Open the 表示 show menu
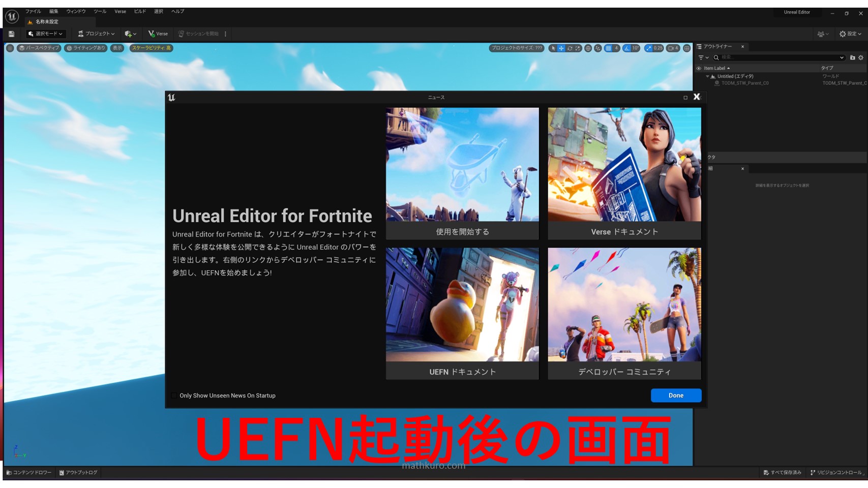The width and height of the screenshot is (868, 488). 117,48
